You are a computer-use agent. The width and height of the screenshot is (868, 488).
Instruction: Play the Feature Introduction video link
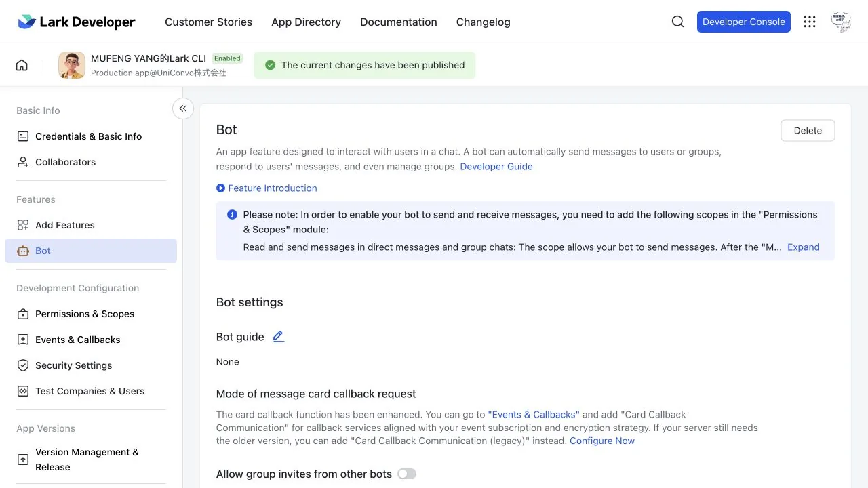click(267, 188)
